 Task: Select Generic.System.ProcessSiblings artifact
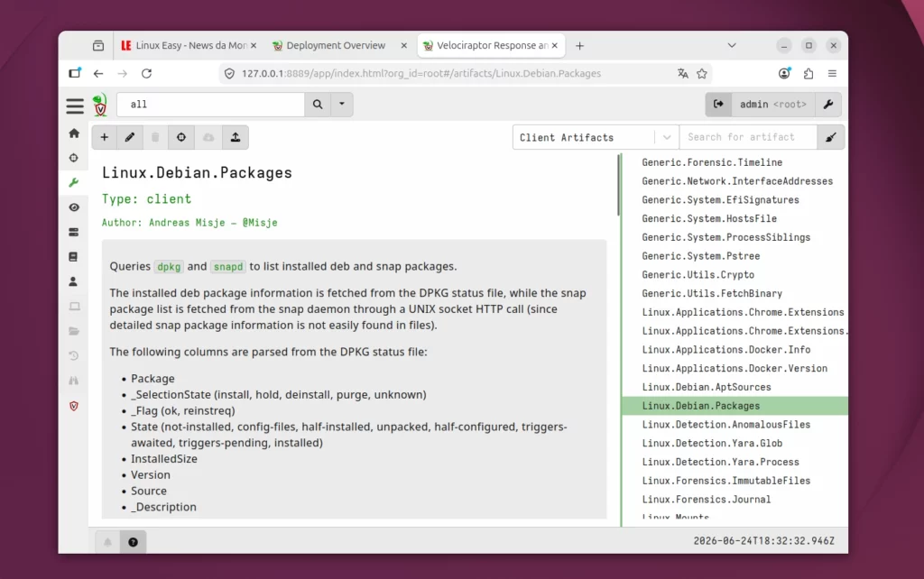coord(726,237)
